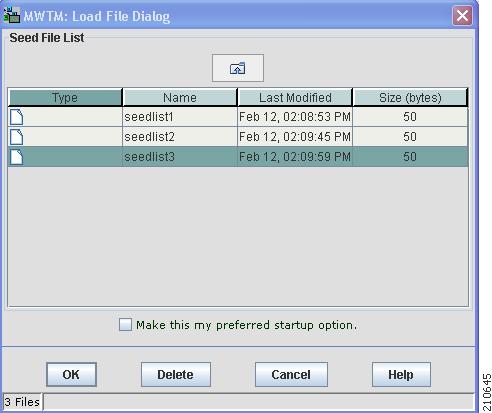This screenshot has height=413, width=492.
Task: Sort by Size (bytes) column header
Action: pos(410,97)
